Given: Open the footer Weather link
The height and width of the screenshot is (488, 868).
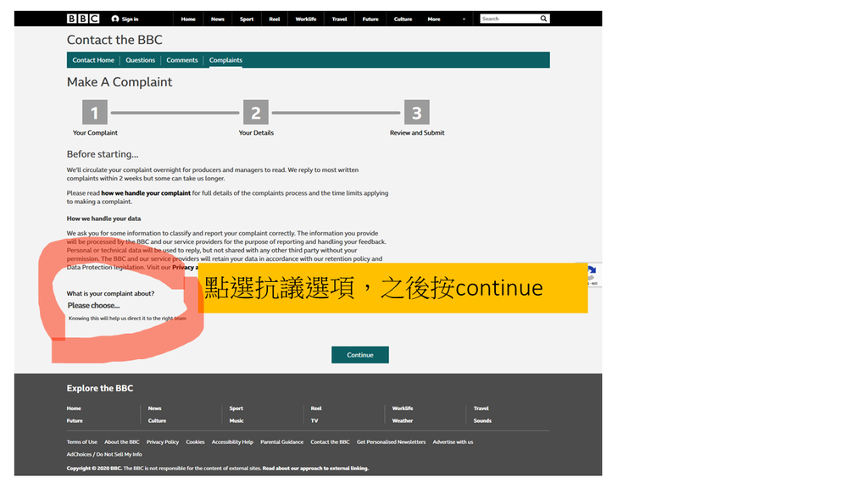Looking at the screenshot, I should (x=403, y=420).
